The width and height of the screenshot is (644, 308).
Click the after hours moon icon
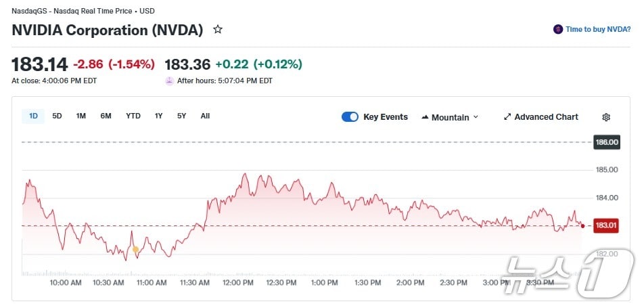[x=169, y=81]
